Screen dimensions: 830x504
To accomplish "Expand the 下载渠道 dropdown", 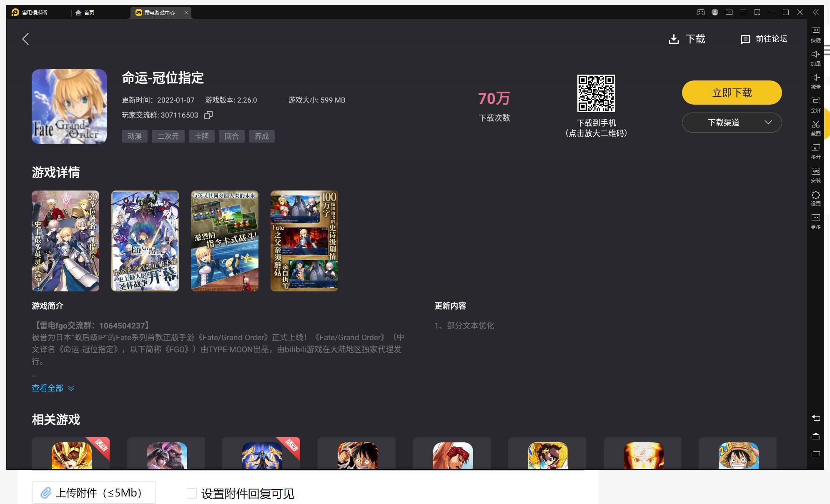I will pos(732,123).
